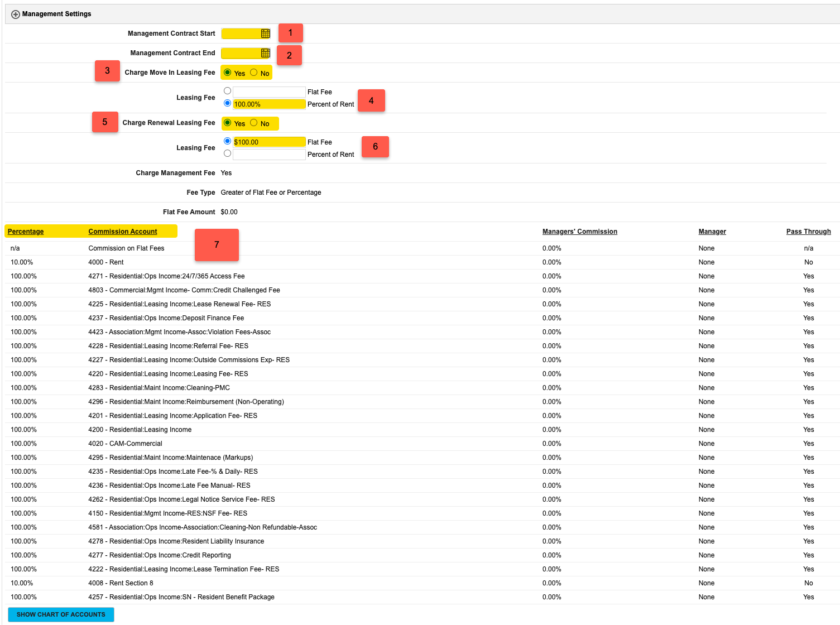The width and height of the screenshot is (840, 625).
Task: Choose Flat Fee option for move-in leasing fee
Action: [228, 90]
